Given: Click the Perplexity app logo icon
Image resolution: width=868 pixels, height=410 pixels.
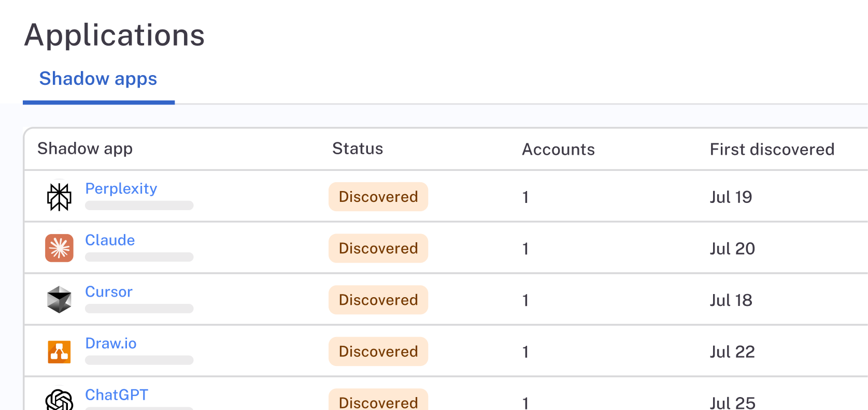Looking at the screenshot, I should pyautogui.click(x=59, y=197).
